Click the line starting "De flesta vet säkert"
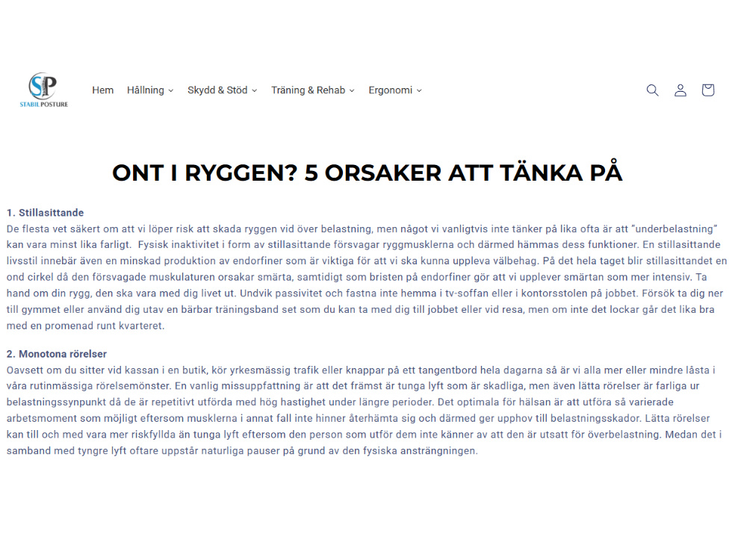The width and height of the screenshot is (747, 560). pos(362,228)
